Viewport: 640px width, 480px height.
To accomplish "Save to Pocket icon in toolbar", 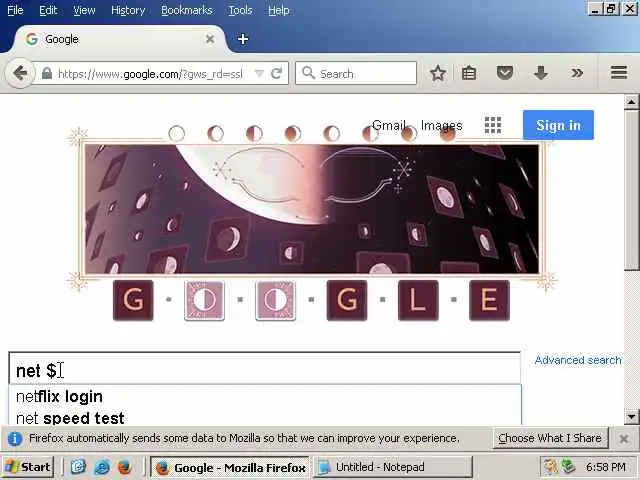I will tap(504, 73).
